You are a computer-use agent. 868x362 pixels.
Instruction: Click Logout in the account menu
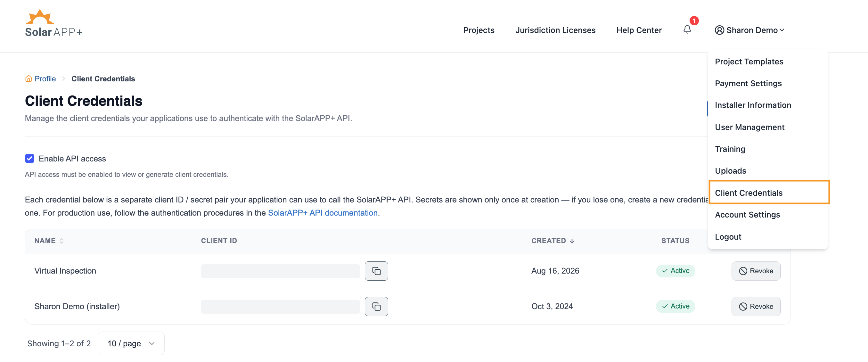[728, 237]
